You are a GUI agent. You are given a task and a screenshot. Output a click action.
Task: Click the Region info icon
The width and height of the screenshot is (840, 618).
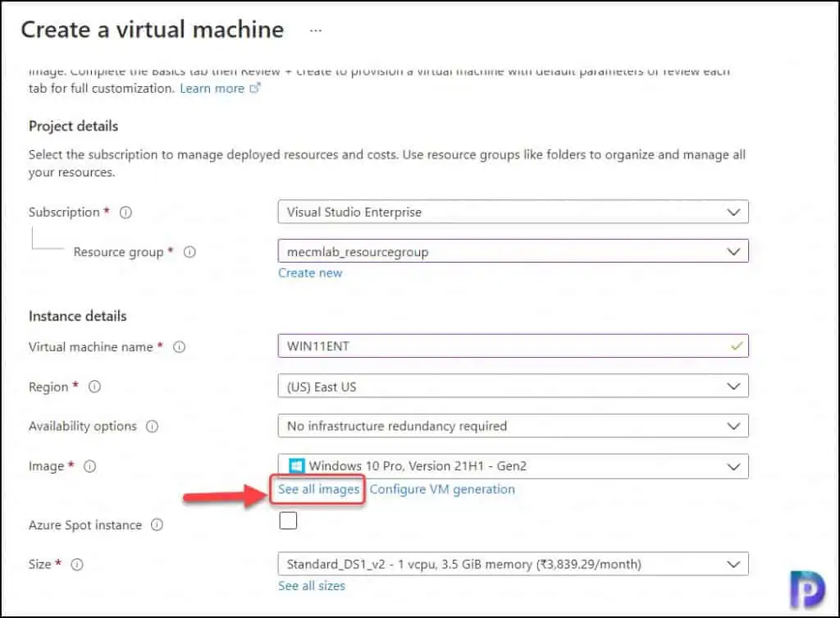[x=94, y=387]
